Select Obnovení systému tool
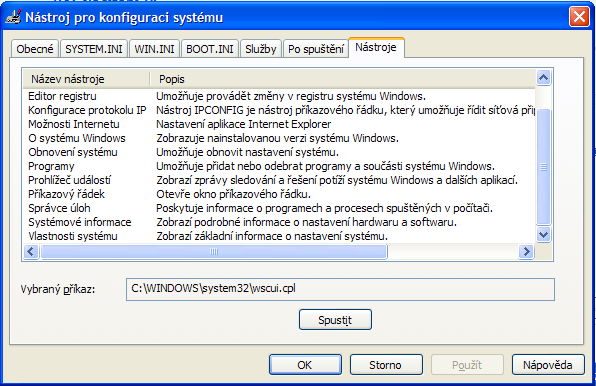Screen dimensions: 596x386 pos(73,152)
